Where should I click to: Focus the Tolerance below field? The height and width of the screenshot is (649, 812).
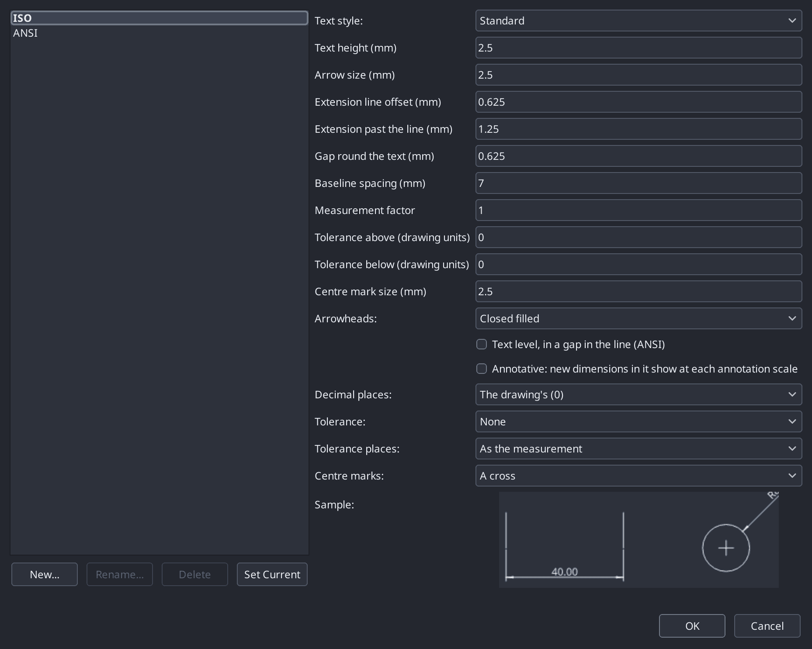coord(638,264)
